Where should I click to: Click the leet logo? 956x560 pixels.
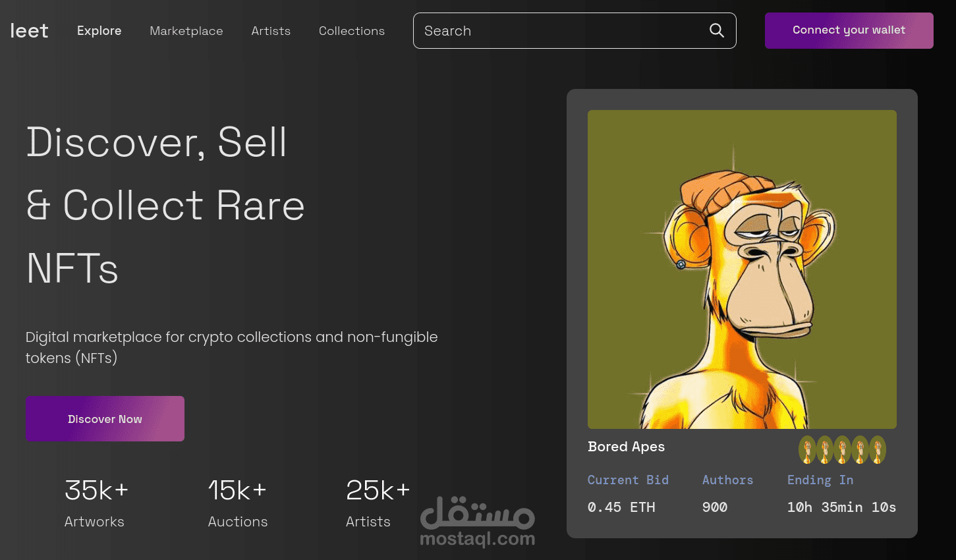[x=29, y=31]
